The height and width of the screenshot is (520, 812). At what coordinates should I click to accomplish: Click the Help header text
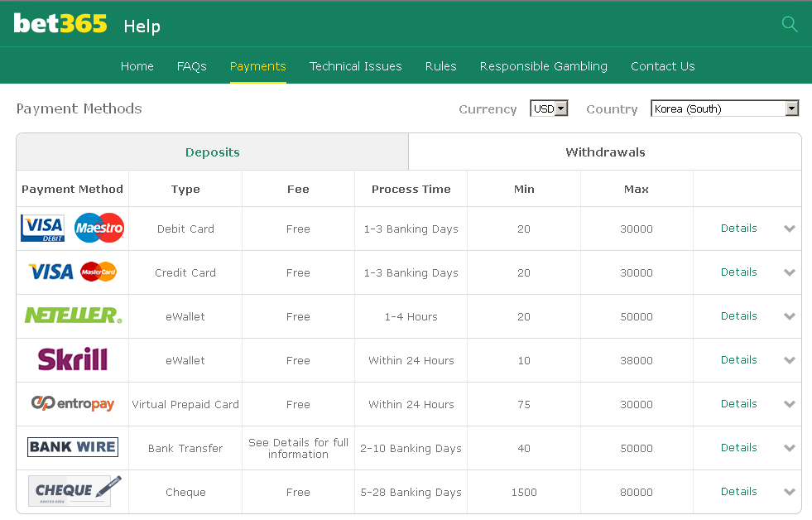tap(142, 26)
